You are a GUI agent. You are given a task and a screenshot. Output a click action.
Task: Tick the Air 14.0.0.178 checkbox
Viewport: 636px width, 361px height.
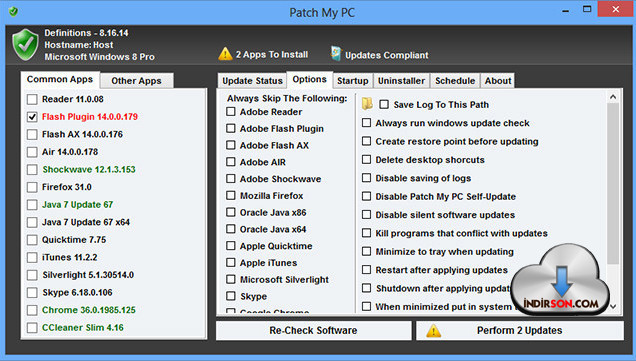32,152
